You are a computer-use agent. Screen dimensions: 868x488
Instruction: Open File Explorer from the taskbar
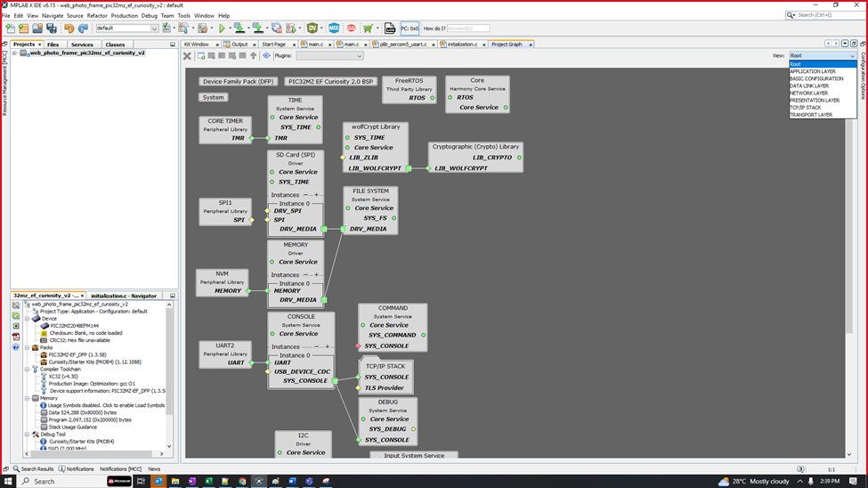tap(174, 482)
